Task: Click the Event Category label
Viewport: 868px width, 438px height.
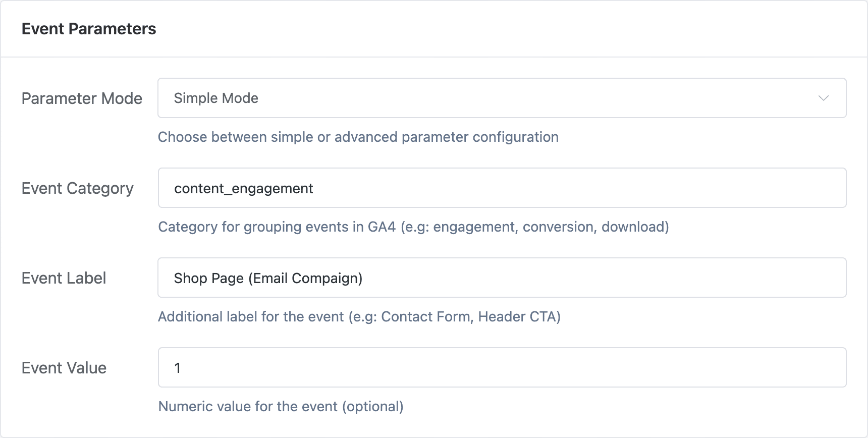Action: click(77, 188)
